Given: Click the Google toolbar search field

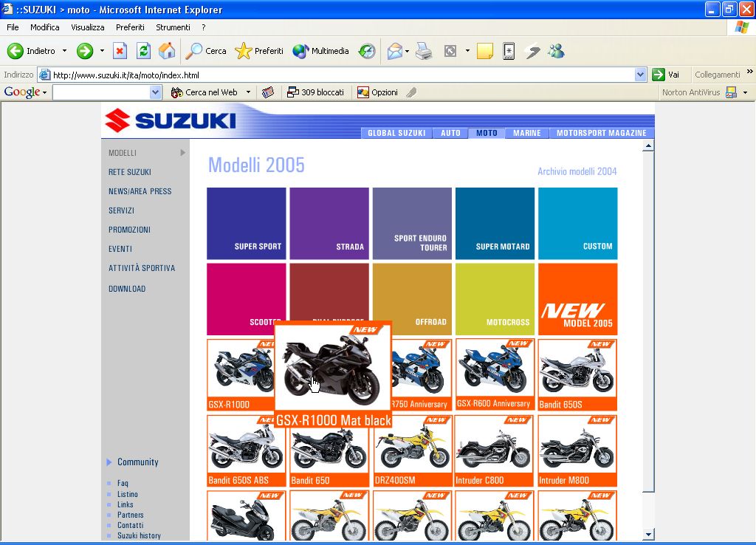Looking at the screenshot, I should 101,92.
